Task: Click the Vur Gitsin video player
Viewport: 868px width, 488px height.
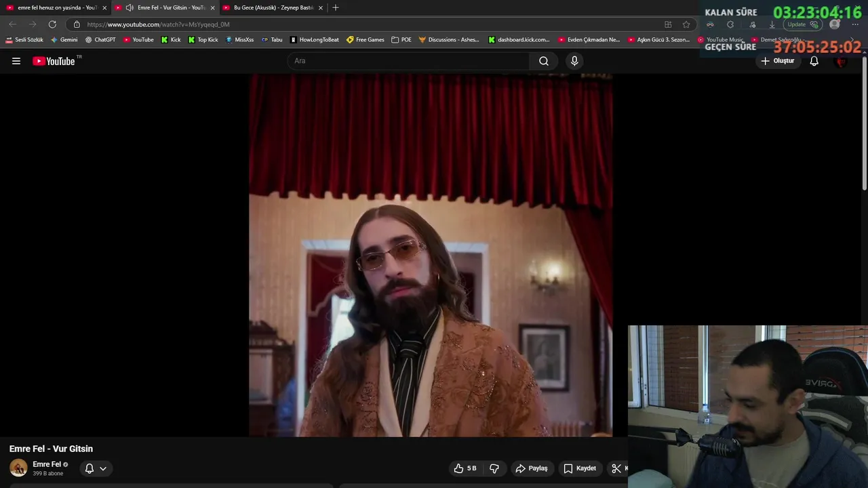Action: (x=431, y=255)
